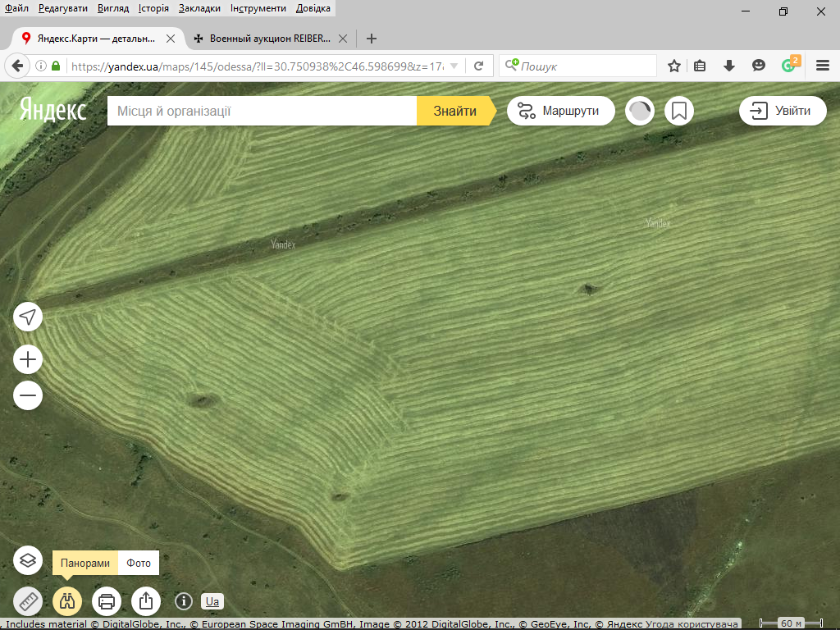Viewport: 840px width, 630px height.
Task: Click the Увійти sign-in button
Action: coord(783,111)
